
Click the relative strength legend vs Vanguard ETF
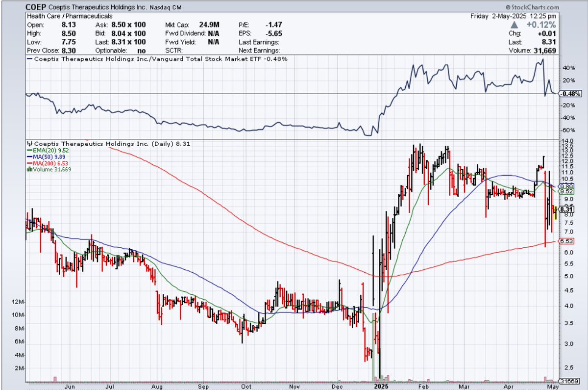point(158,59)
